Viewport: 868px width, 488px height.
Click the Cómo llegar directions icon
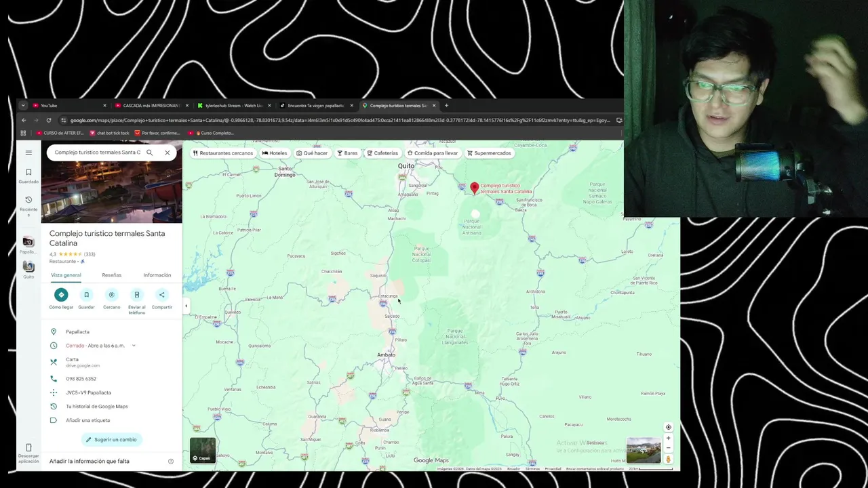(x=61, y=294)
